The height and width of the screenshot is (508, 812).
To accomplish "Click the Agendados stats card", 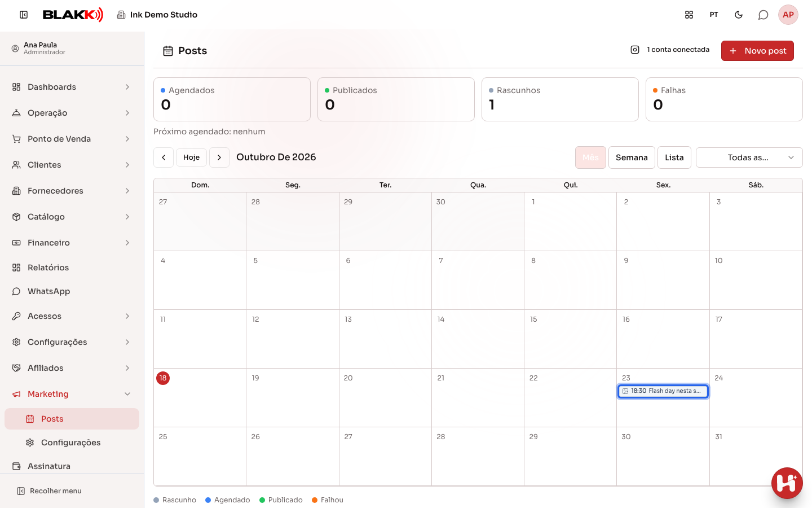I will tap(232, 99).
